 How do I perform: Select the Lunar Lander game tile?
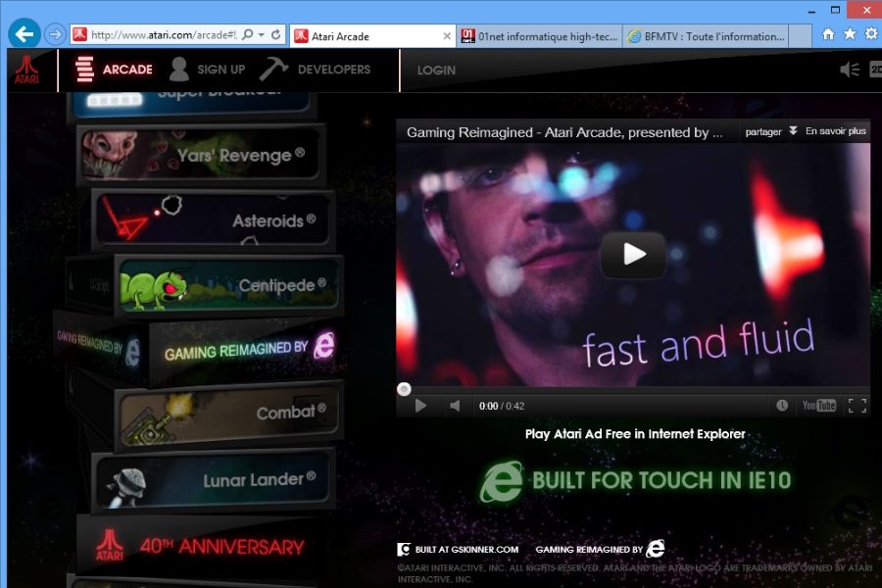213,480
